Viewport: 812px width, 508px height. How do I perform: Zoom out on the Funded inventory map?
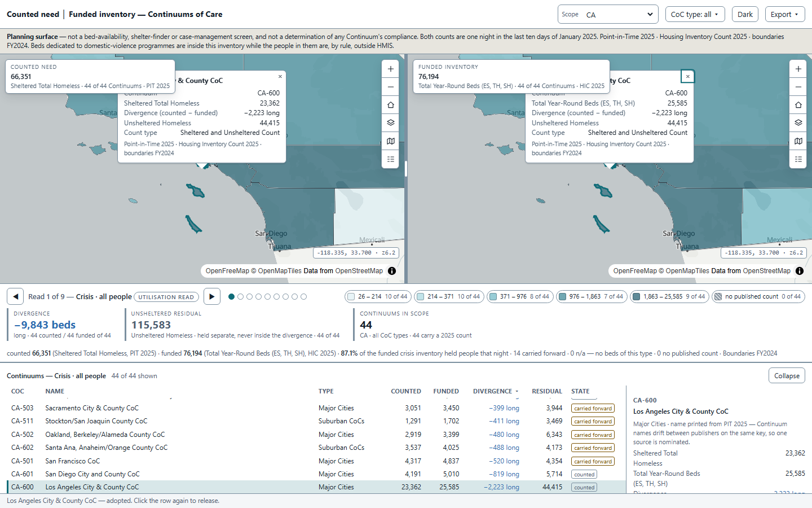pos(798,87)
